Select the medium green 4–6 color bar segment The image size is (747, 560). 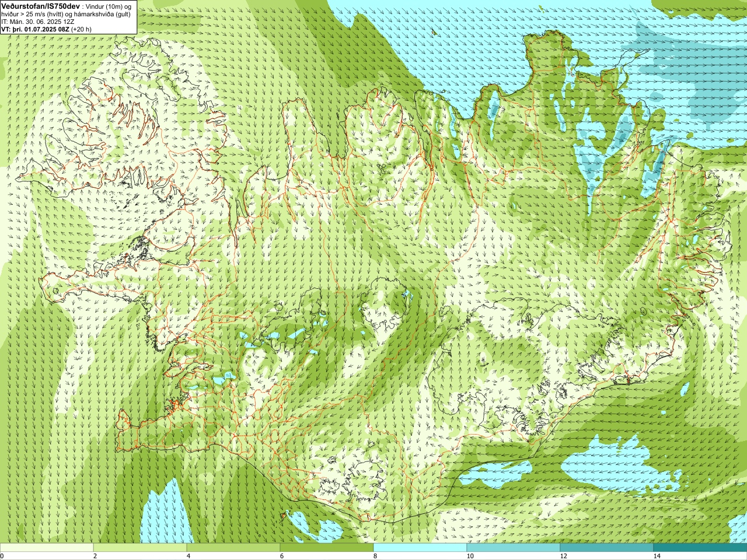click(233, 548)
